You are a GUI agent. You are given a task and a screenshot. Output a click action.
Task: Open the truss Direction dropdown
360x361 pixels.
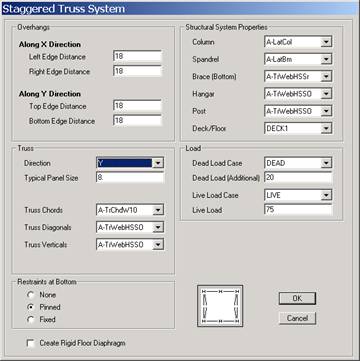[158, 163]
